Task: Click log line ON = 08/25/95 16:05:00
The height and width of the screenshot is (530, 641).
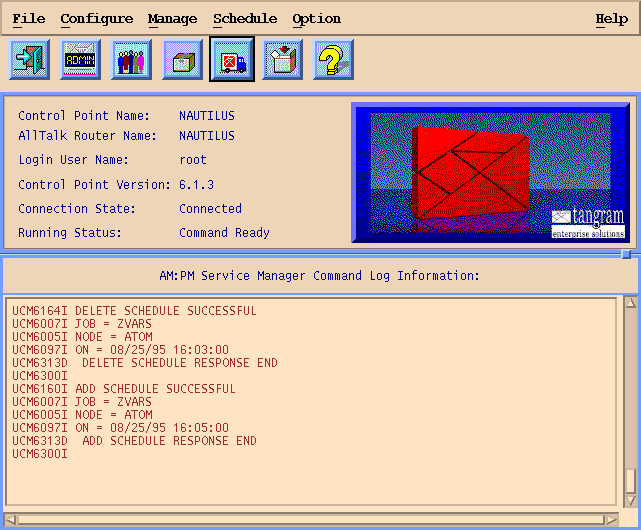Action: 120,428
